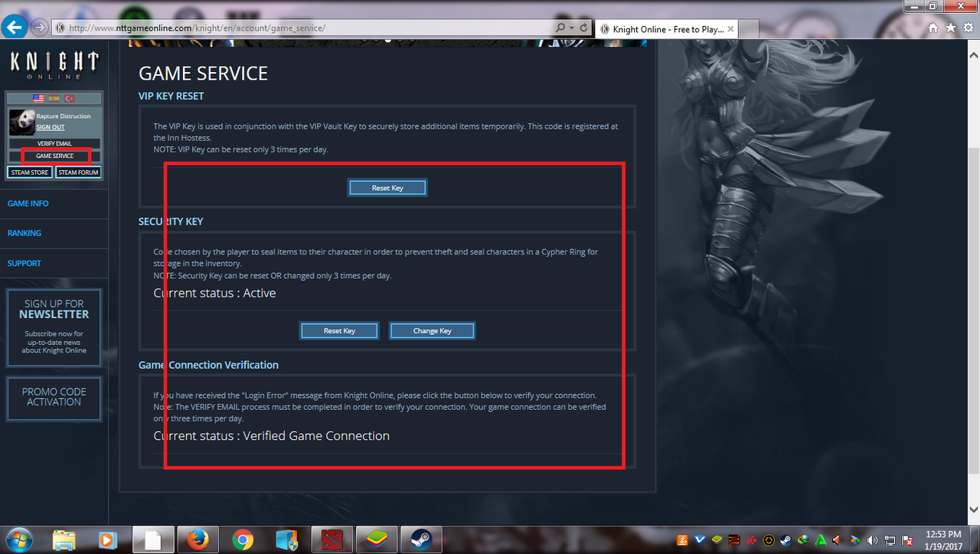The height and width of the screenshot is (554, 980).
Task: Switch language with Spanish flag
Action: 54,99
